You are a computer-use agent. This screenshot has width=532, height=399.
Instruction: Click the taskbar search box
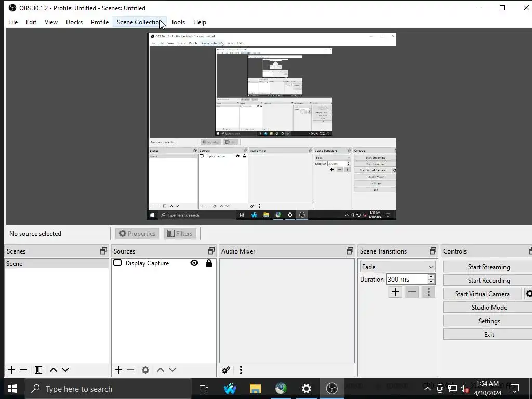click(109, 389)
